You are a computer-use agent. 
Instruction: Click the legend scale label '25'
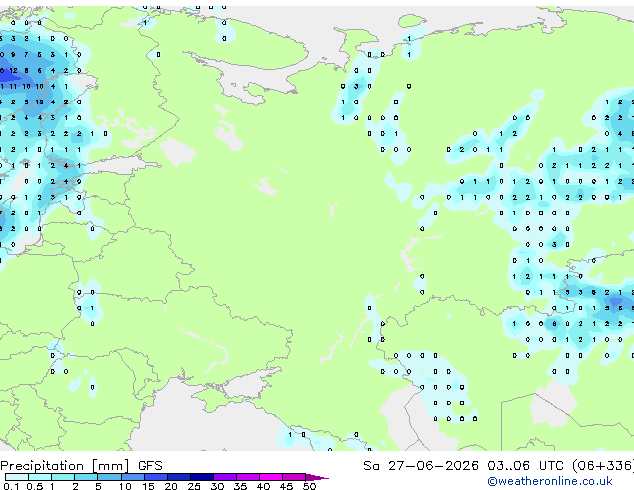coord(194,486)
